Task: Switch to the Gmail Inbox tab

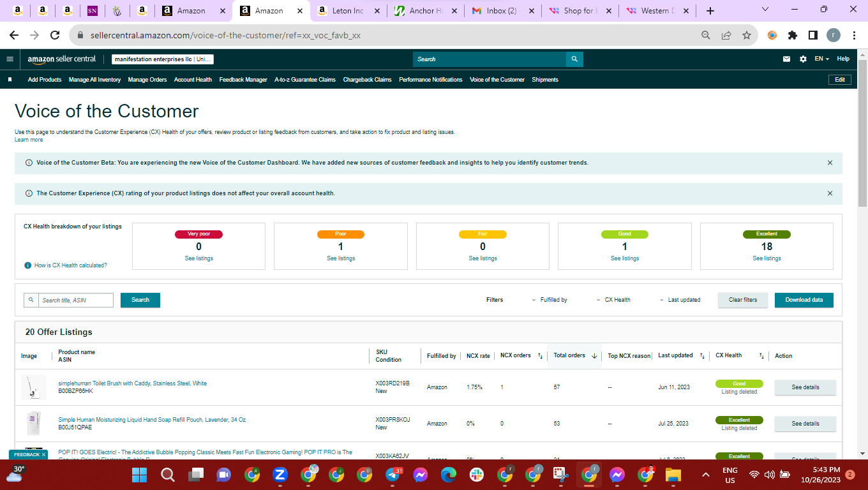Action: pos(502,11)
